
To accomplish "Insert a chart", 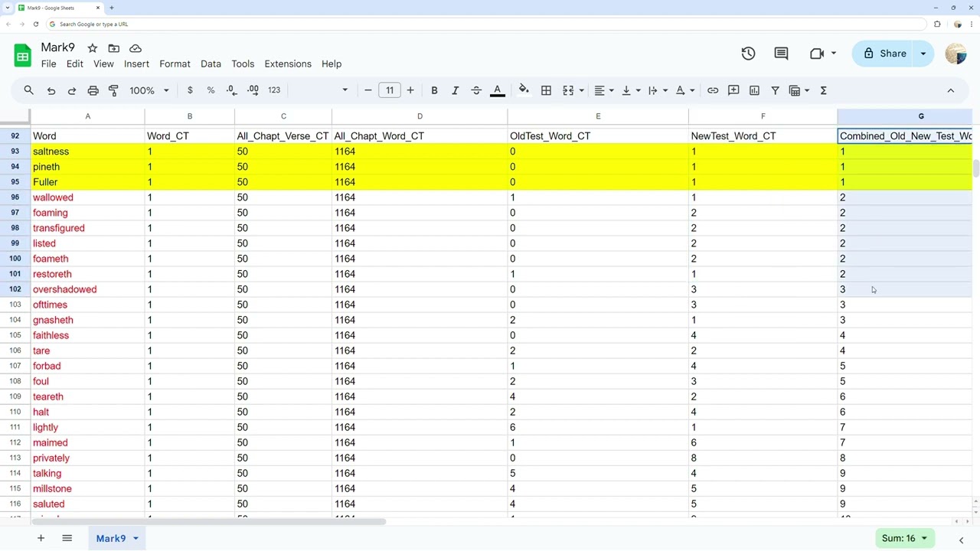I will coord(754,90).
